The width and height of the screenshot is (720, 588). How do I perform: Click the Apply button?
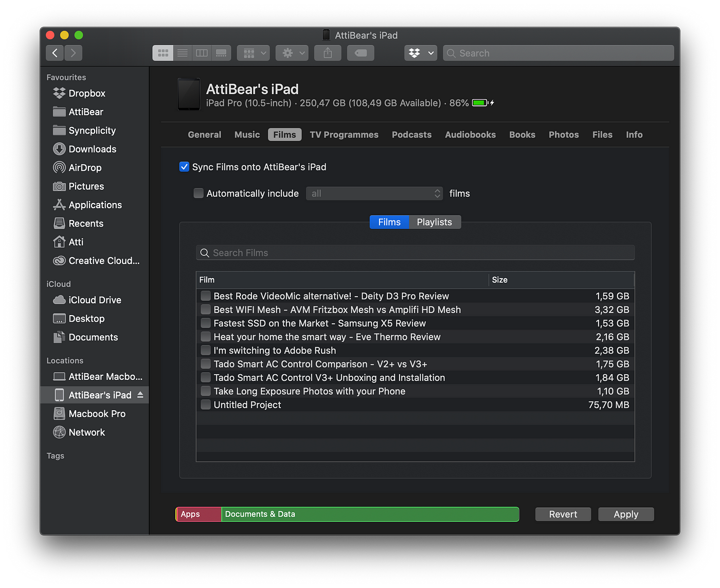[626, 514]
